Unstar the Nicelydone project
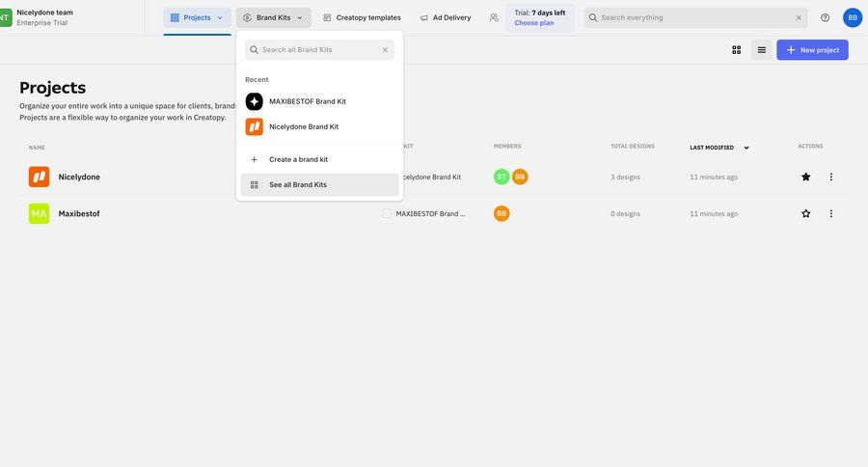This screenshot has width=868, height=467. (806, 177)
